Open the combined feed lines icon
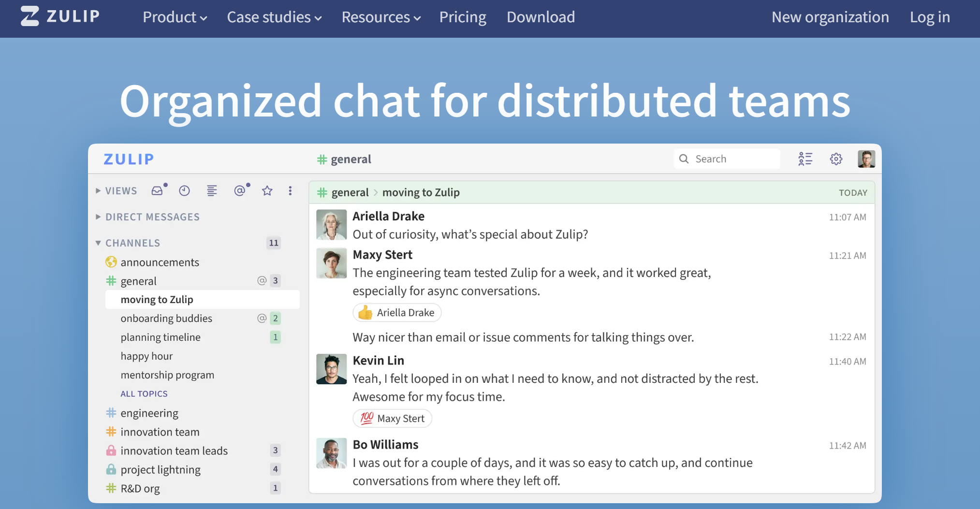This screenshot has width=980, height=509. pos(212,190)
